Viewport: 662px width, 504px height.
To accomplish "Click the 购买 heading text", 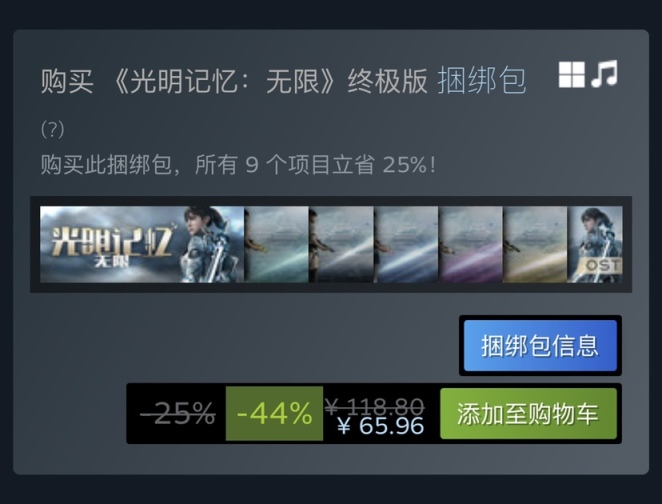I will click(67, 81).
